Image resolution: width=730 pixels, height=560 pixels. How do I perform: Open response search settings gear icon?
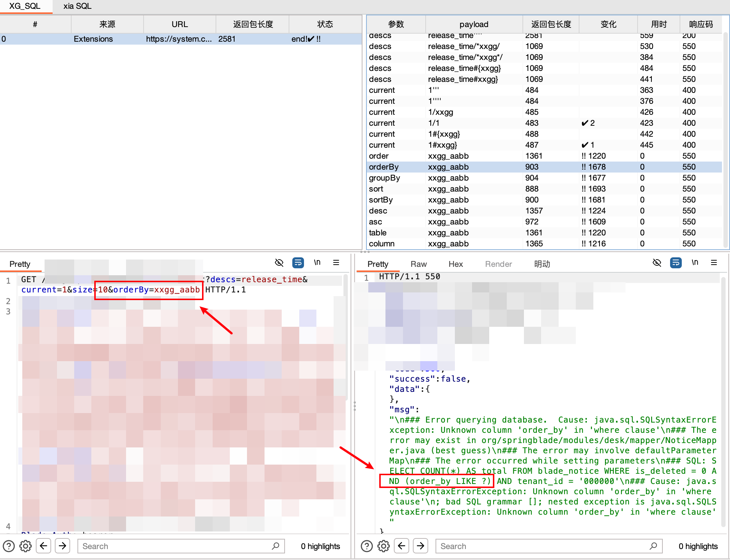click(384, 546)
